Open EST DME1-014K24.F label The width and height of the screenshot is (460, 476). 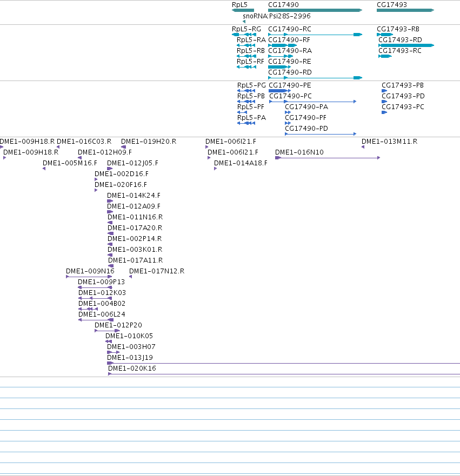click(x=134, y=196)
